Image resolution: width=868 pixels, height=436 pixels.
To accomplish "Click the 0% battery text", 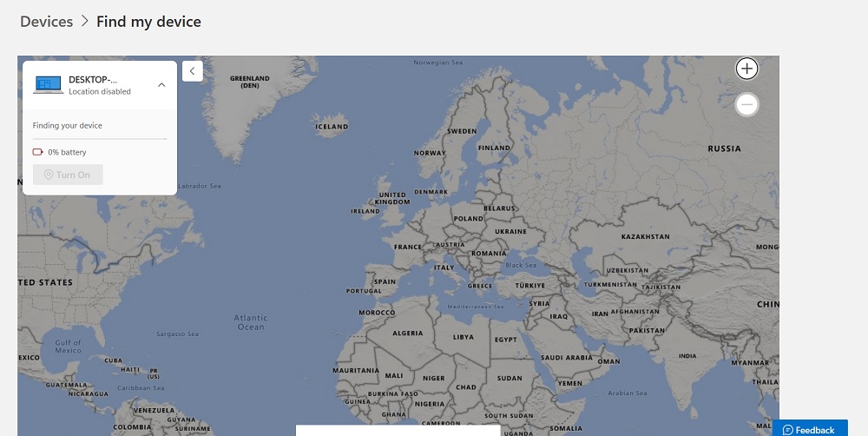I will tap(67, 152).
